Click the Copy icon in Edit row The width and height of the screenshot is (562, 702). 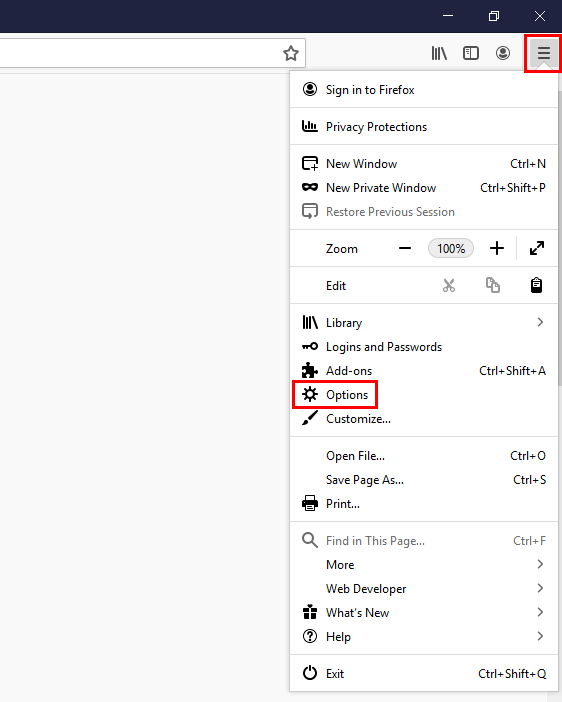click(493, 285)
